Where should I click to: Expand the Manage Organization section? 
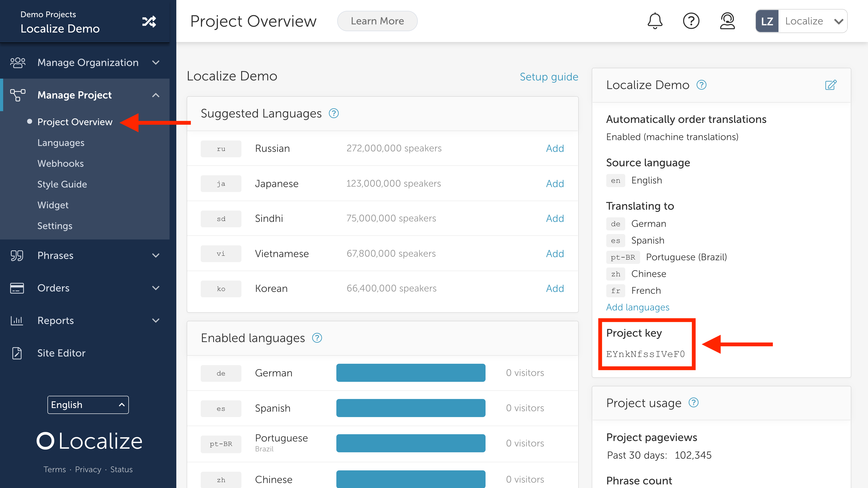click(x=88, y=62)
